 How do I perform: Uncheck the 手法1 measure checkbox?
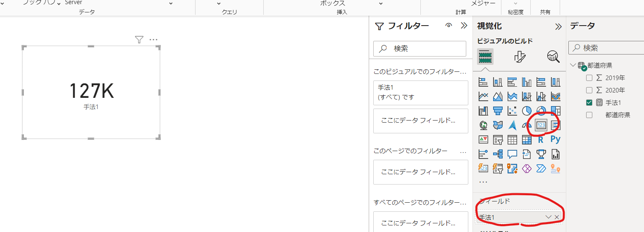pos(589,102)
